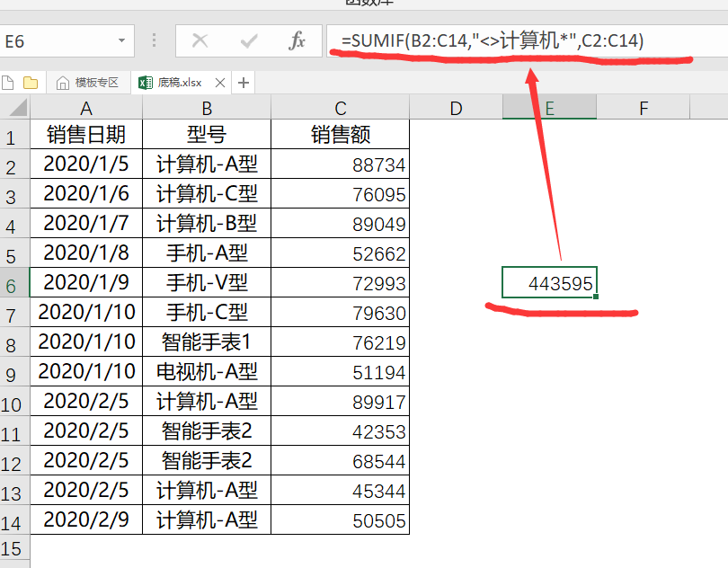Screen dimensions: 728x568
Task: Select cell 计算机-C型
Action: pyautogui.click(x=207, y=193)
